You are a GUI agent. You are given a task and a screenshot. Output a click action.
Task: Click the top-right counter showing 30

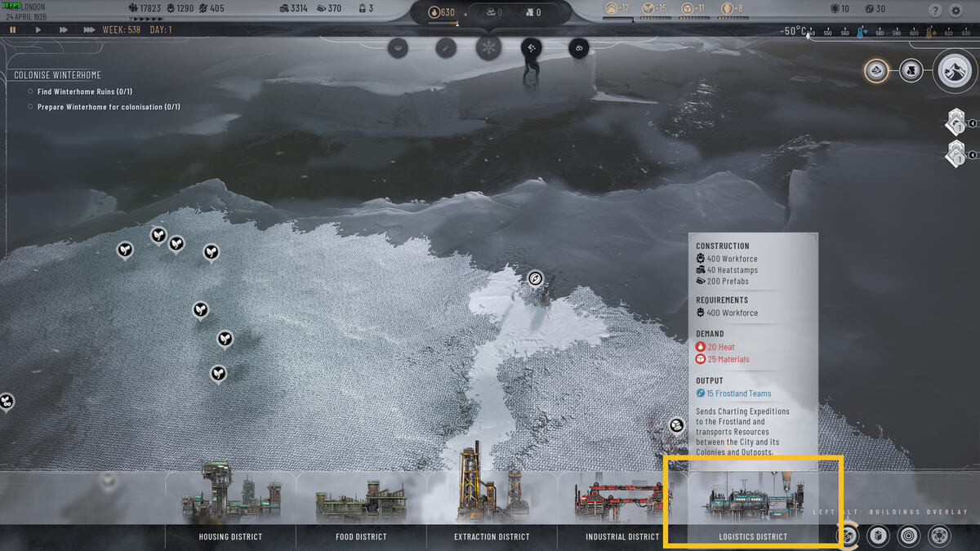coord(875,9)
